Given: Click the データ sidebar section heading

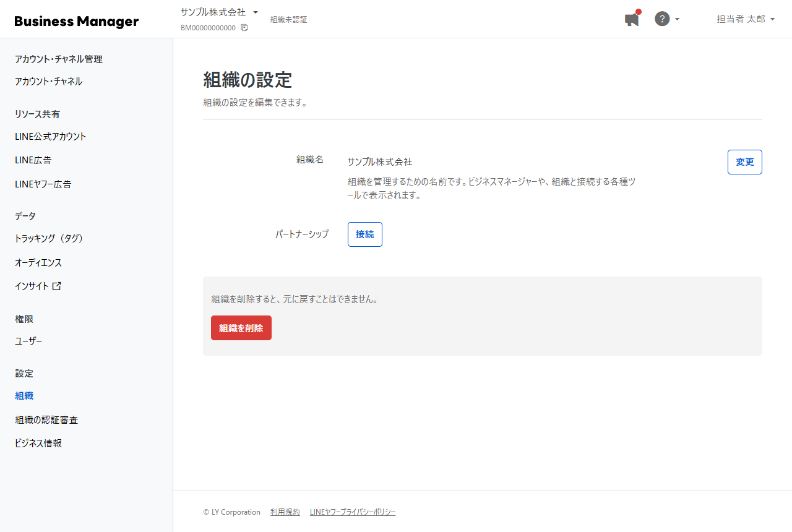Looking at the screenshot, I should tap(25, 216).
